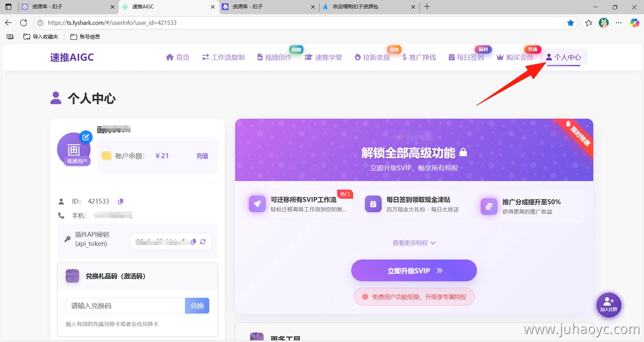Switch to the second 资源库 - 扣子 tab
Screen dimensions: 644x342
pyautogui.click(x=268, y=7)
